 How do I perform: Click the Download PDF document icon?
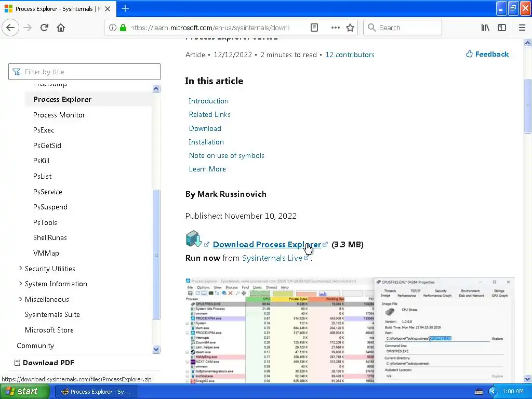(x=17, y=363)
